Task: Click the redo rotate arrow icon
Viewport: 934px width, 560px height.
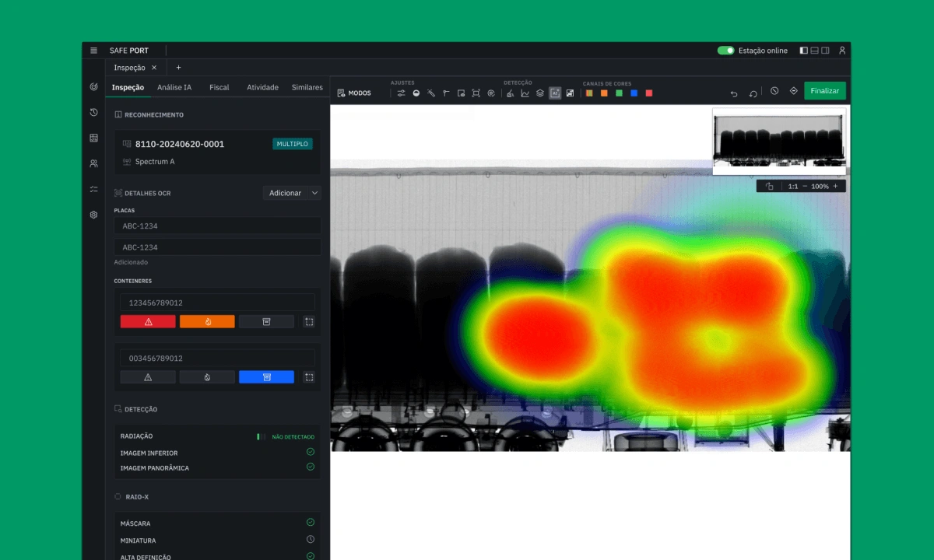Action: [x=753, y=93]
